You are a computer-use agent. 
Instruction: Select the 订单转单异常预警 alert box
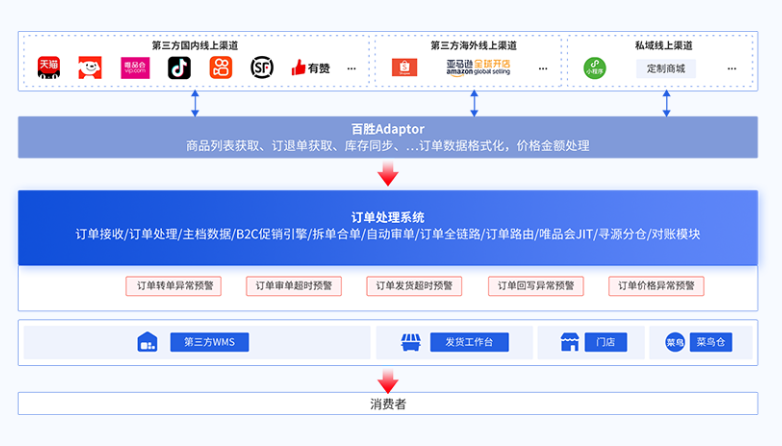174,286
